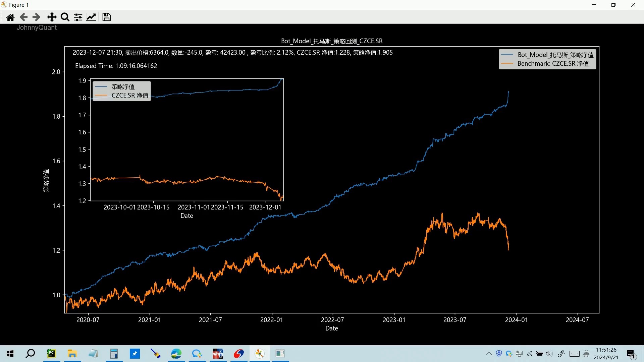Go forward to next view arrow
The height and width of the screenshot is (362, 644).
(x=36, y=17)
